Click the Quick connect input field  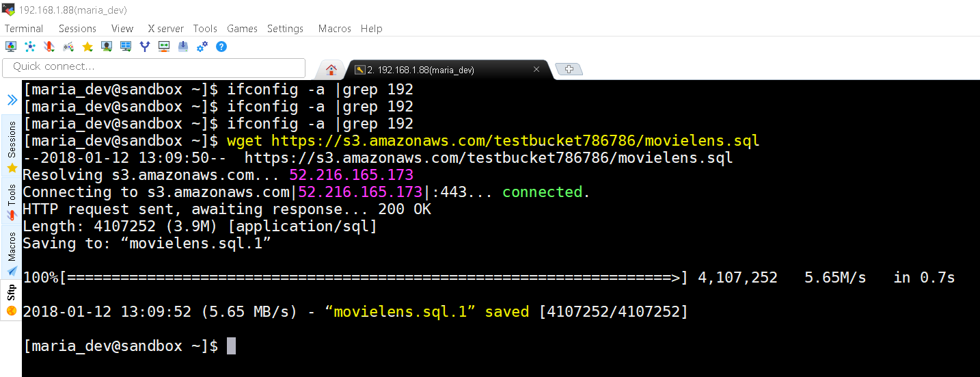click(x=154, y=67)
